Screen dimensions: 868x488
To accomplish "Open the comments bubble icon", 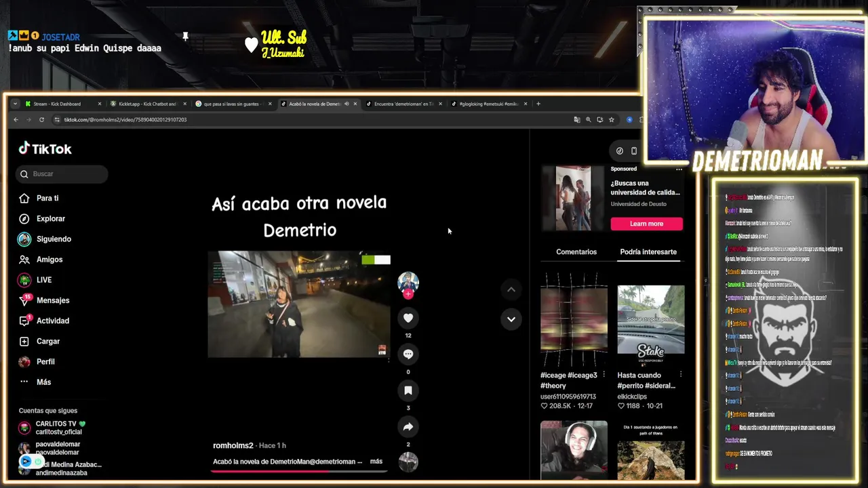I will pos(408,354).
